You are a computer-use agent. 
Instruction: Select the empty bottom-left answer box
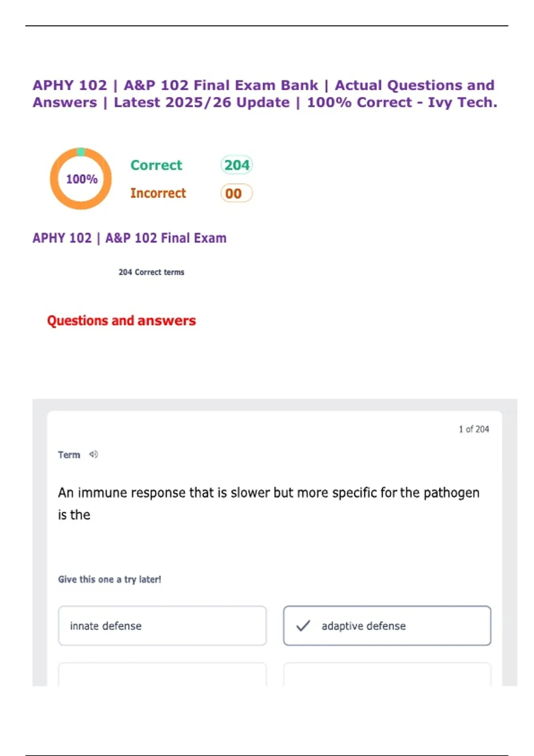click(162, 675)
